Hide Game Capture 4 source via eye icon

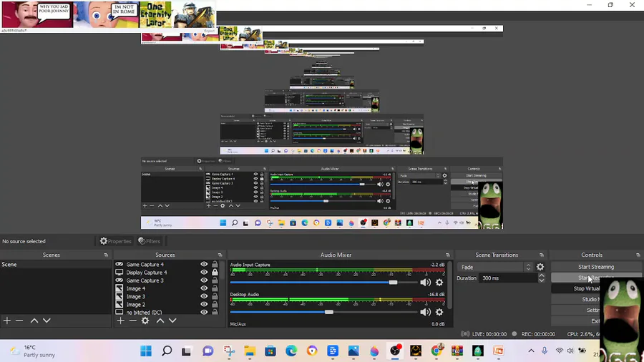pyautogui.click(x=204, y=264)
